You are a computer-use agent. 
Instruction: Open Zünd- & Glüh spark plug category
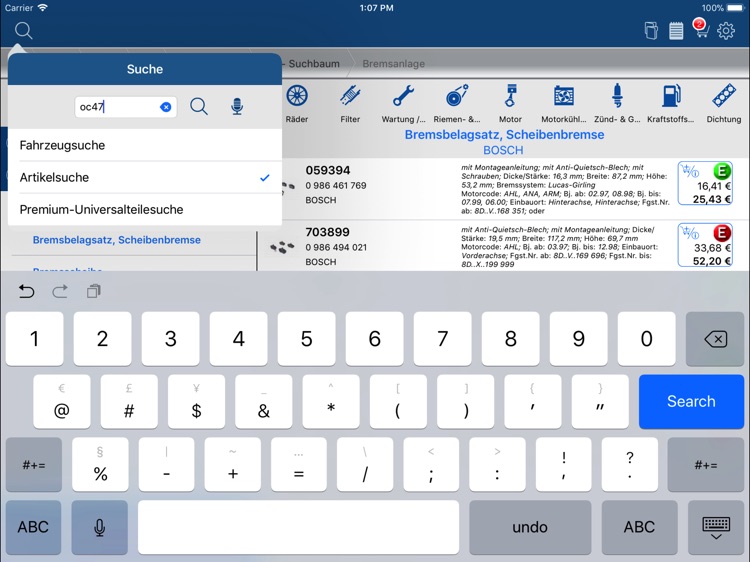(x=617, y=104)
